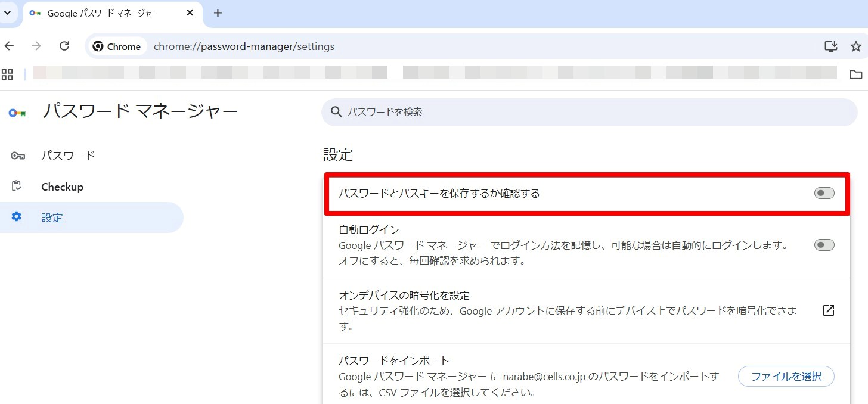Toggle the 自動ログイン switch
Viewport: 868px width, 404px height.
824,245
